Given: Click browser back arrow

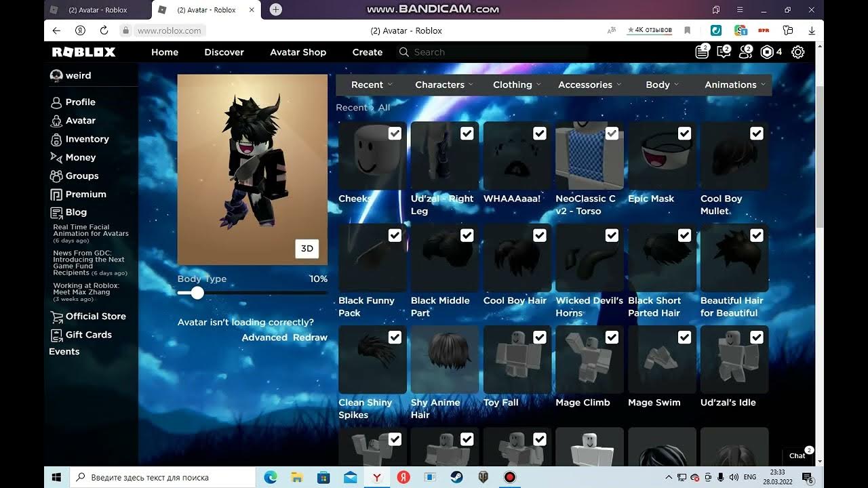Looking at the screenshot, I should point(56,30).
